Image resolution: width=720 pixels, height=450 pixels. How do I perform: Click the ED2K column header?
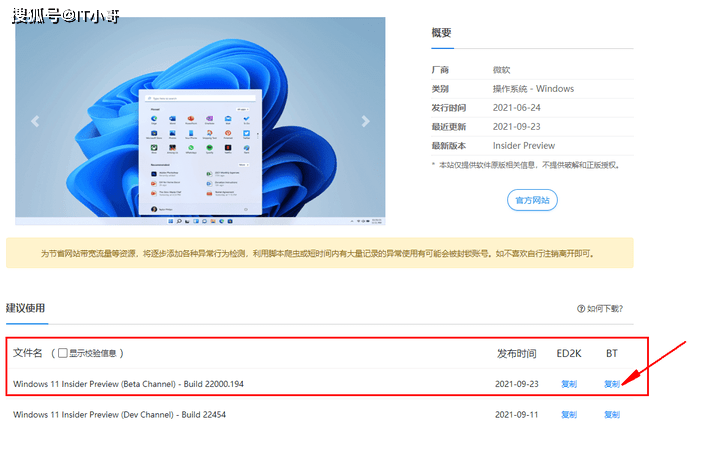tap(569, 354)
